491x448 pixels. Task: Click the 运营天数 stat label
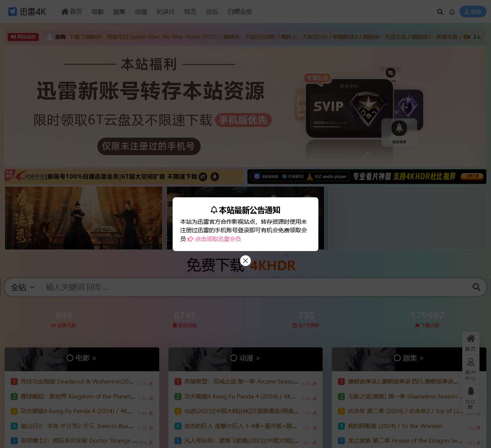tap(64, 326)
